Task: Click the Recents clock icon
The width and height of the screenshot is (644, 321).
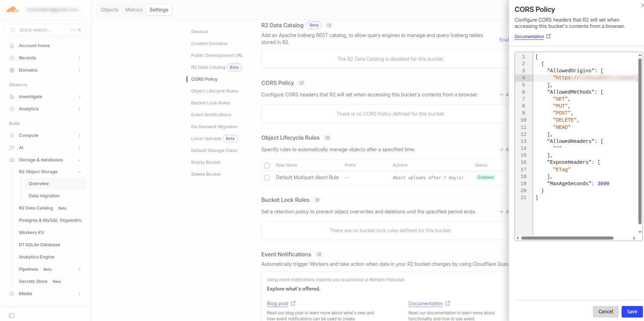Action: (12, 58)
